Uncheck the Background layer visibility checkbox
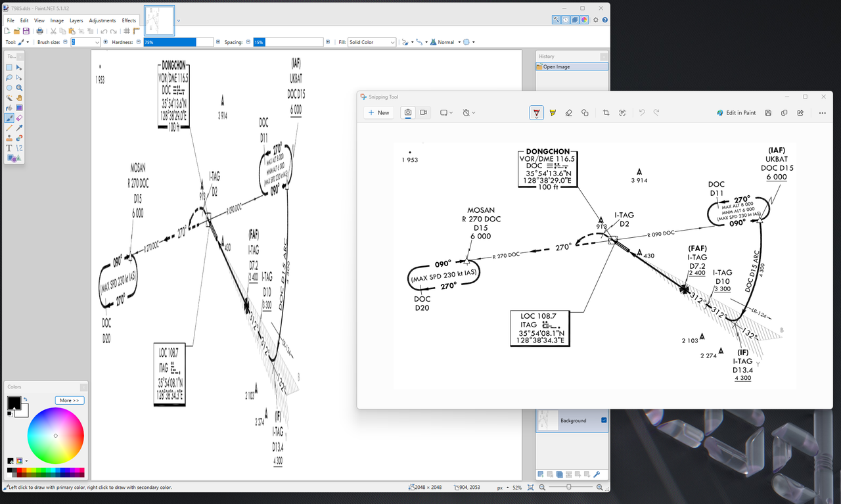The image size is (841, 504). (x=604, y=421)
